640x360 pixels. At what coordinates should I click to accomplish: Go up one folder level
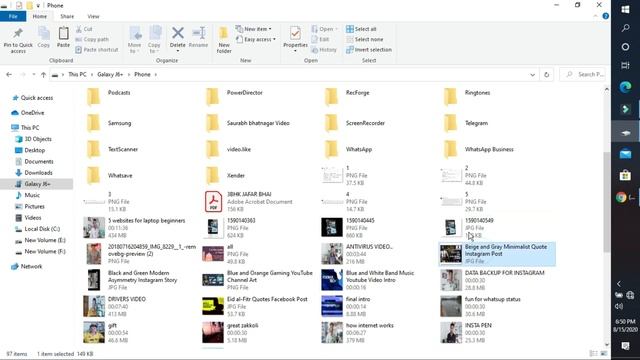pyautogui.click(x=43, y=75)
